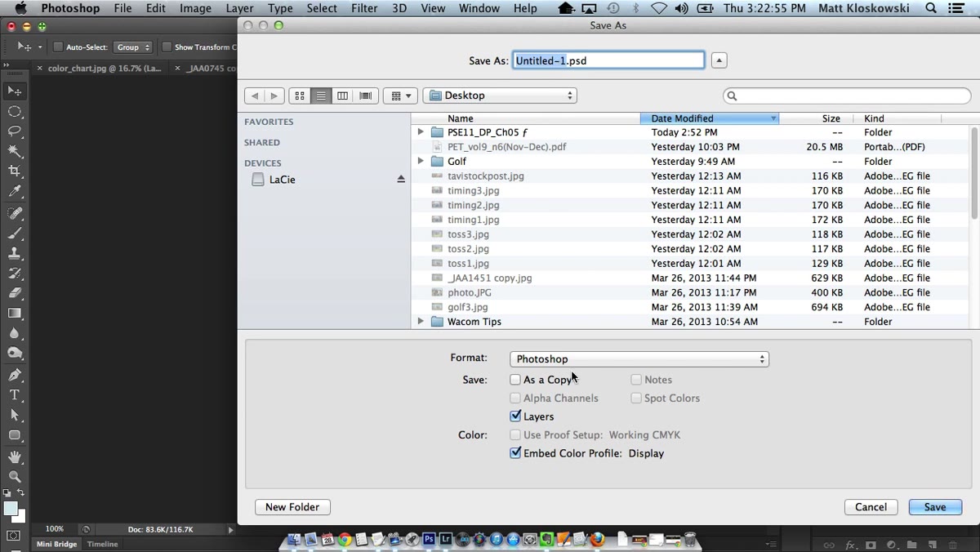Open the Auto-Select Group dropdown
980x552 pixels.
tap(133, 47)
